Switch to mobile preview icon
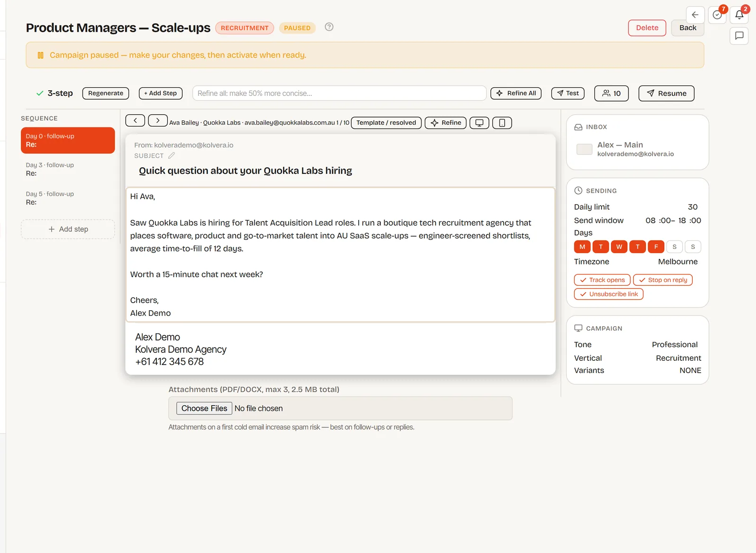The image size is (756, 553). tap(502, 123)
